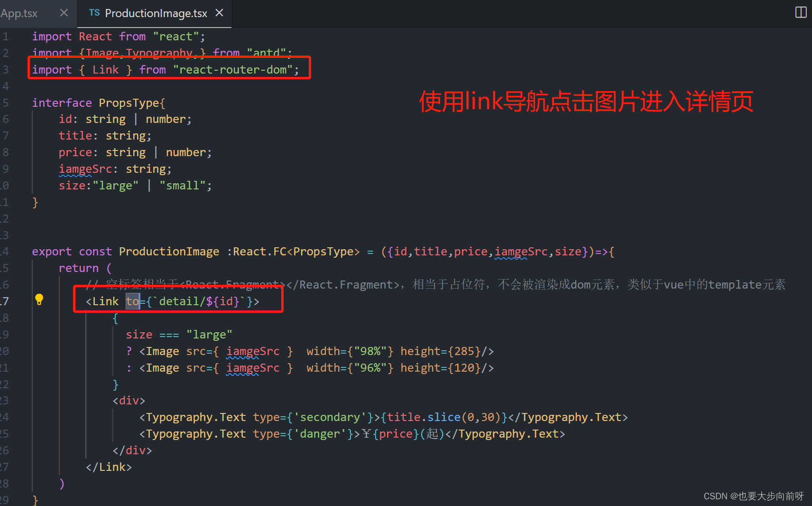Click the TS language icon on ProductionImage.tsx tab
Screen dimensions: 812x506
pos(94,13)
